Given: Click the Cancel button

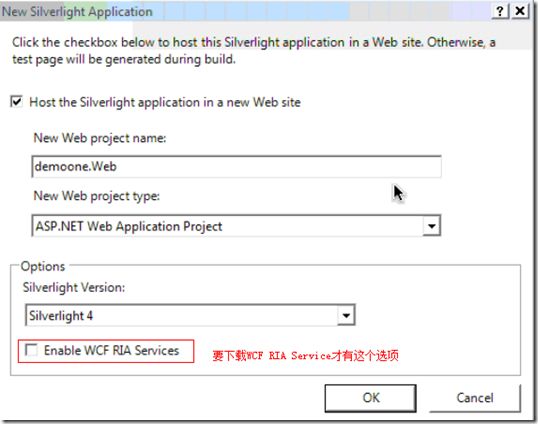Looking at the screenshot, I should 475,398.
